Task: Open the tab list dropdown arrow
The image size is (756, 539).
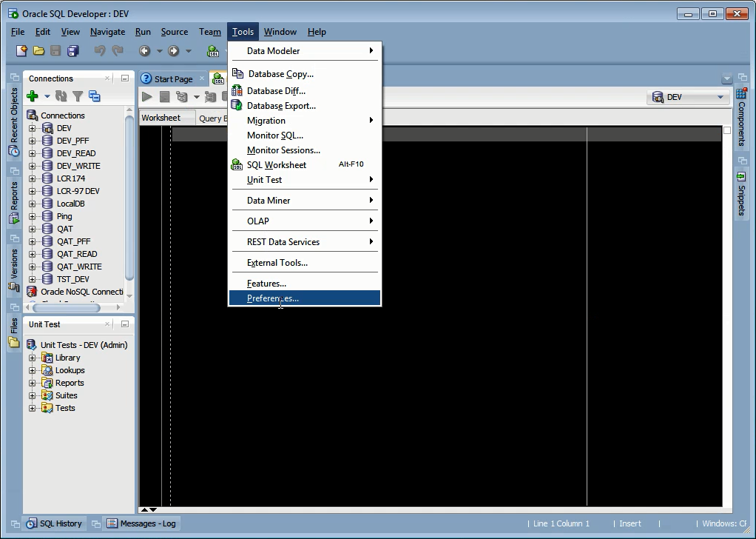Action: pyautogui.click(x=727, y=78)
